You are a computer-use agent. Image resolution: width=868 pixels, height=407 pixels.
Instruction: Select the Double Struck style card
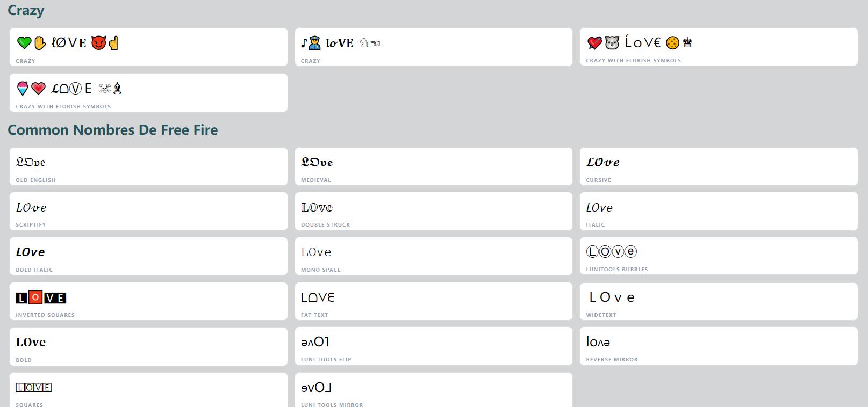(x=433, y=212)
